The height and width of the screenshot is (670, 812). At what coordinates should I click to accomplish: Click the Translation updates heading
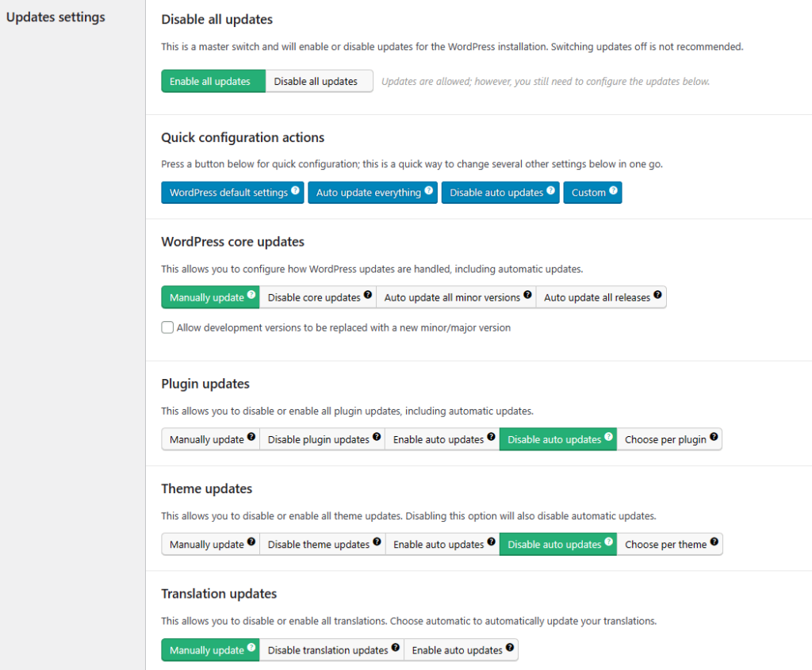point(219,593)
